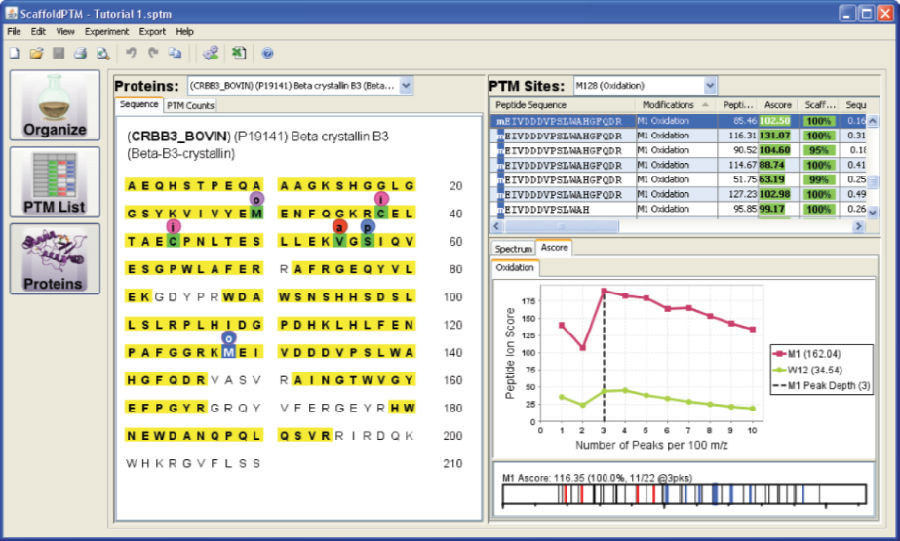Sort by Modifications column header arrow
Image resolution: width=900 pixels, height=541 pixels.
tap(705, 105)
